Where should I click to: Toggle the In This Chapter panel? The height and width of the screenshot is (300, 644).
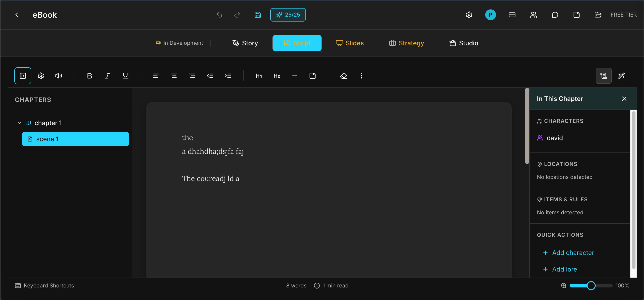pos(603,76)
